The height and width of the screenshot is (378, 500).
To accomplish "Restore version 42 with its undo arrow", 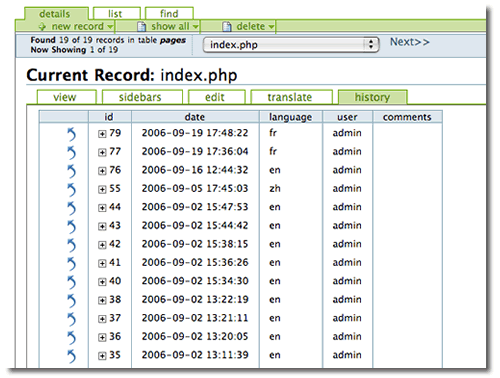I will (72, 245).
